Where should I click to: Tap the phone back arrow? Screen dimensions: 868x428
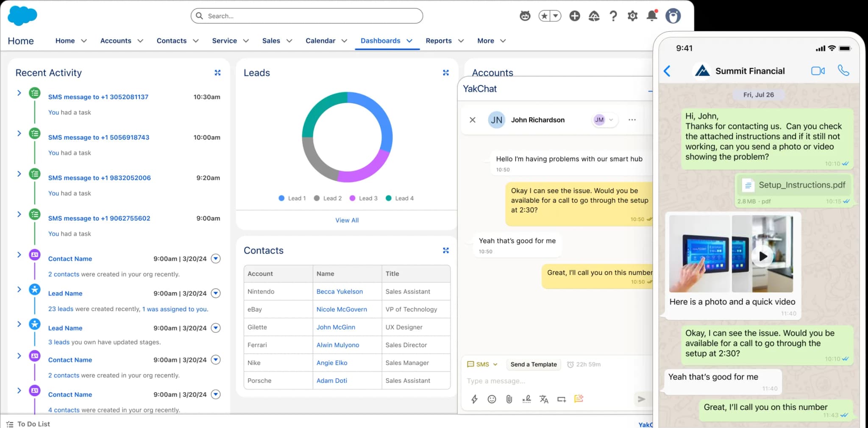pyautogui.click(x=667, y=71)
